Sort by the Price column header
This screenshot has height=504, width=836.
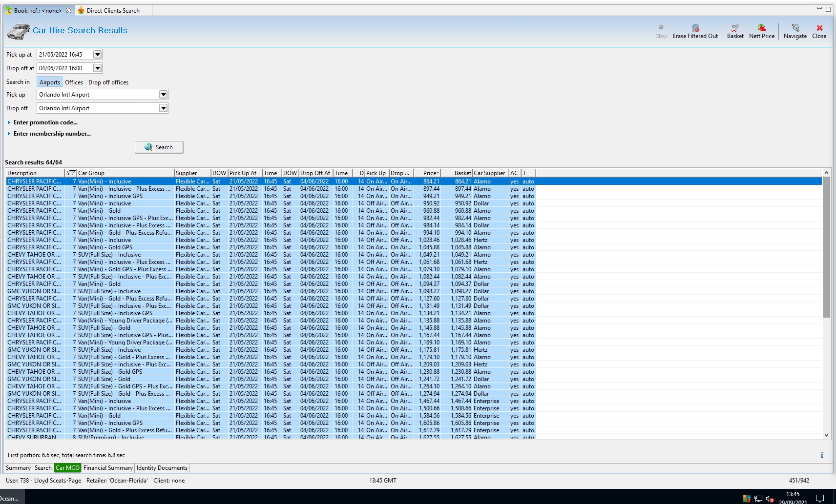tap(428, 173)
